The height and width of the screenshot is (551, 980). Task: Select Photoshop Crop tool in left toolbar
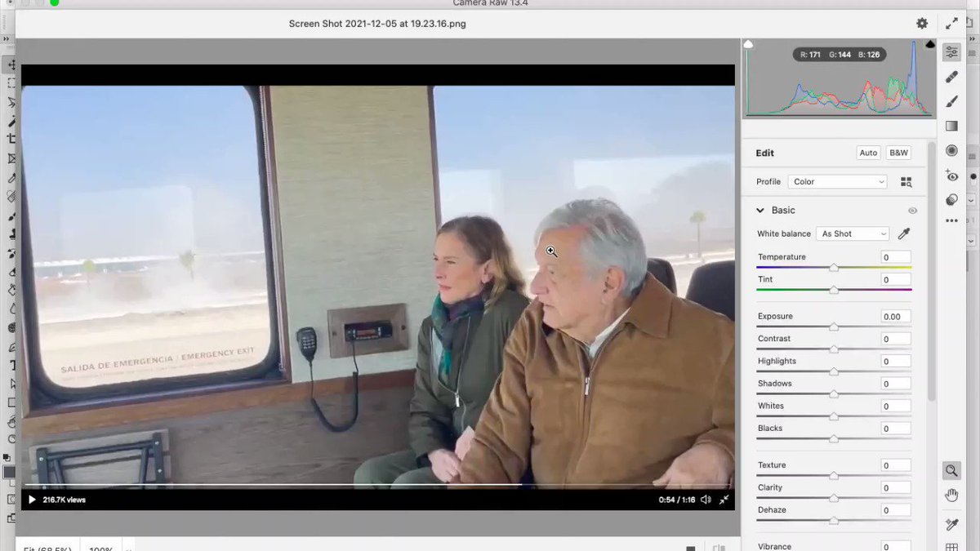(11, 139)
